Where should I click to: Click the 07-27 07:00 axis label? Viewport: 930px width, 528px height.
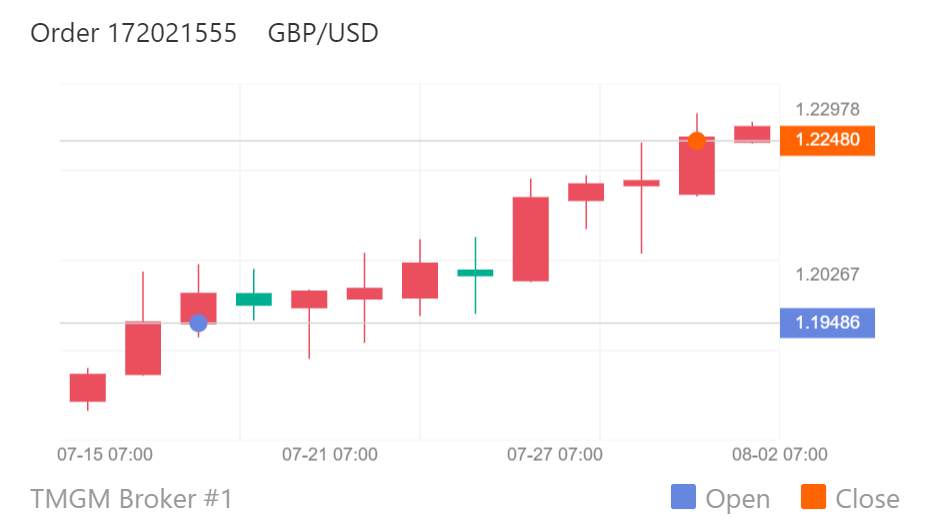(x=555, y=454)
